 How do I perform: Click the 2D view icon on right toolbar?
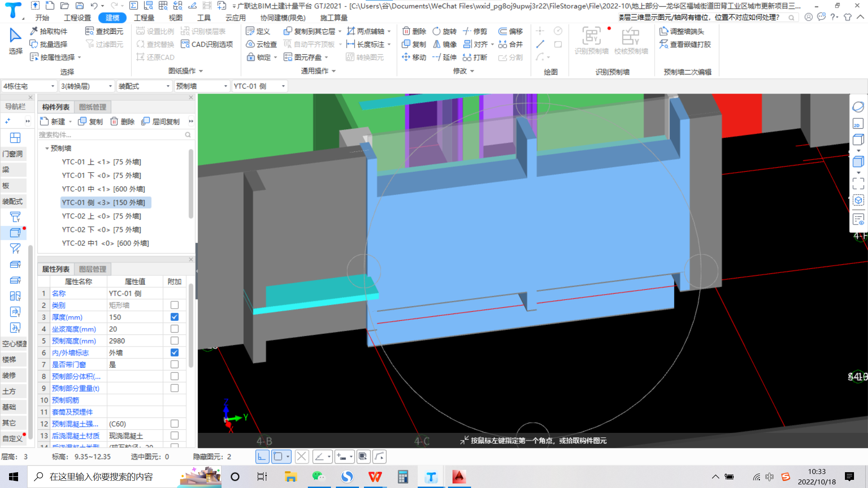(858, 124)
